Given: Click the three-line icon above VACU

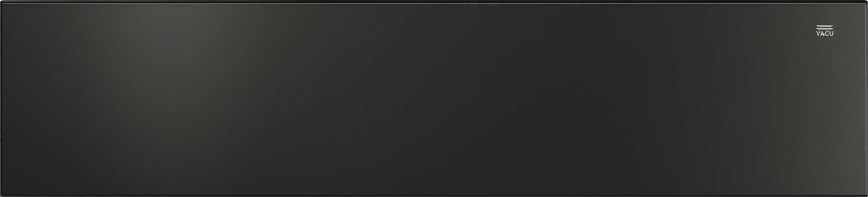Looking at the screenshot, I should (x=825, y=28).
